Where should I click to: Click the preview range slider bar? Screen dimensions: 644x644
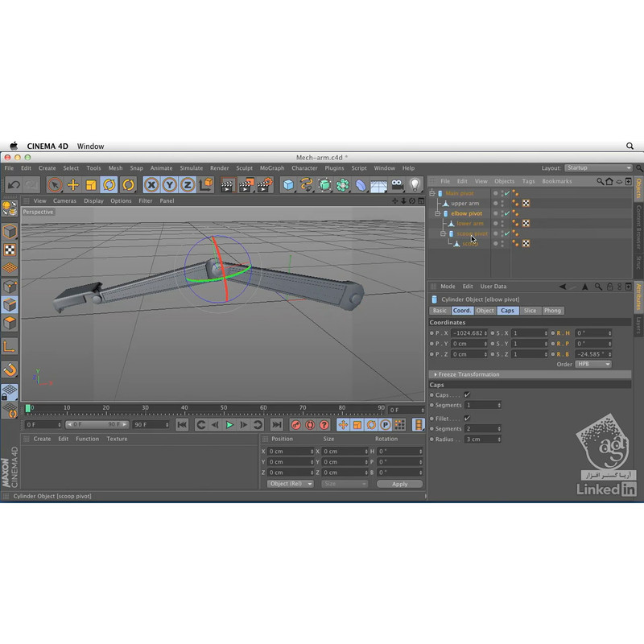pos(97,425)
